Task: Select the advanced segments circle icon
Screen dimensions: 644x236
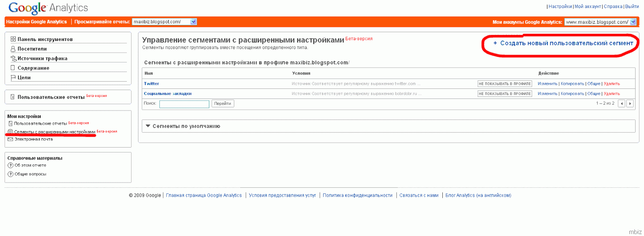Action: (10, 132)
